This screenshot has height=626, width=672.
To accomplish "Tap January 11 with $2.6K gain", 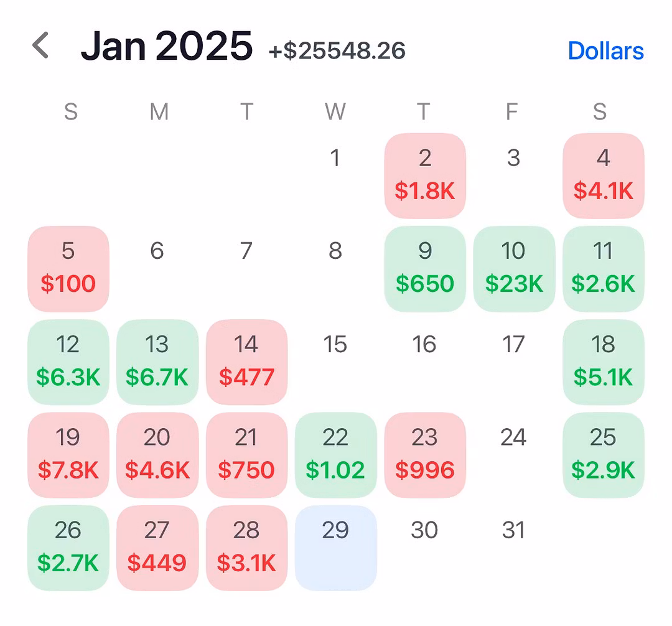I will pyautogui.click(x=603, y=268).
